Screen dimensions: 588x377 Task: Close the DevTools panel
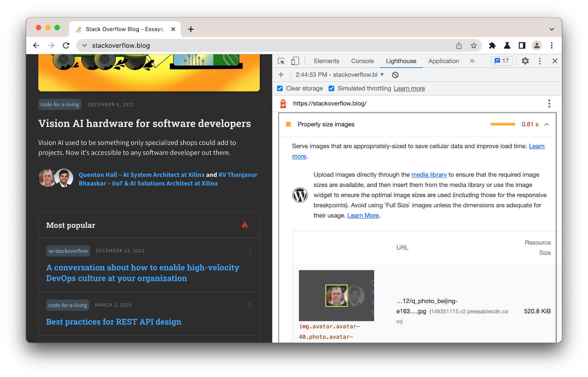coord(555,61)
